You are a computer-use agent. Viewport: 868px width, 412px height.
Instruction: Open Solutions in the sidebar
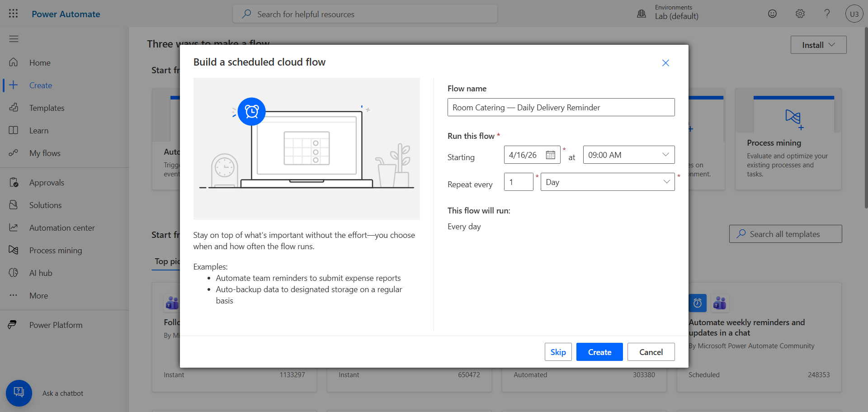pyautogui.click(x=45, y=205)
